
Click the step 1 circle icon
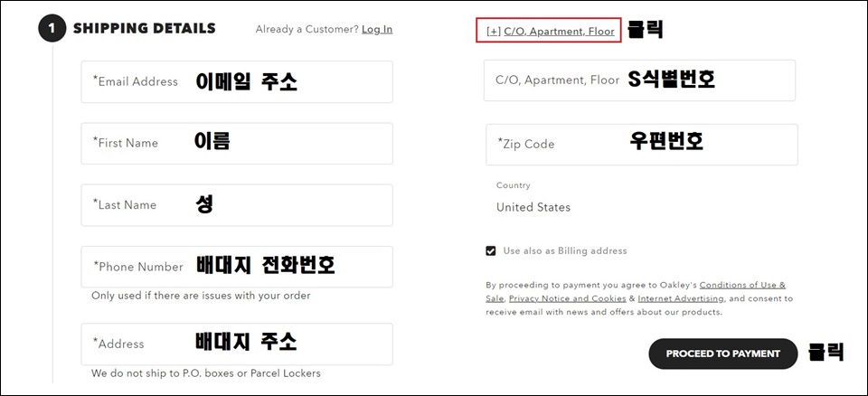pyautogui.click(x=52, y=29)
